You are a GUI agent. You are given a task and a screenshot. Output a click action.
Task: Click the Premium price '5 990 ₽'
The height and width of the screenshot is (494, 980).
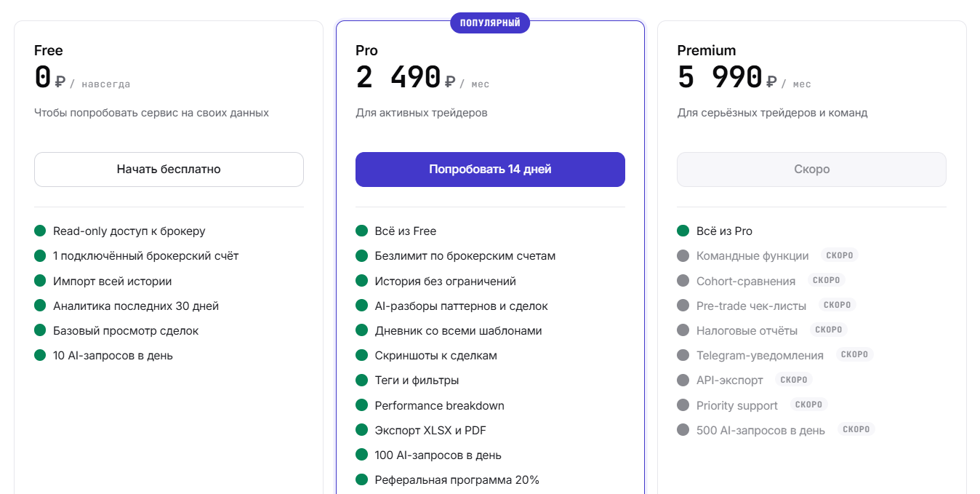pyautogui.click(x=727, y=78)
